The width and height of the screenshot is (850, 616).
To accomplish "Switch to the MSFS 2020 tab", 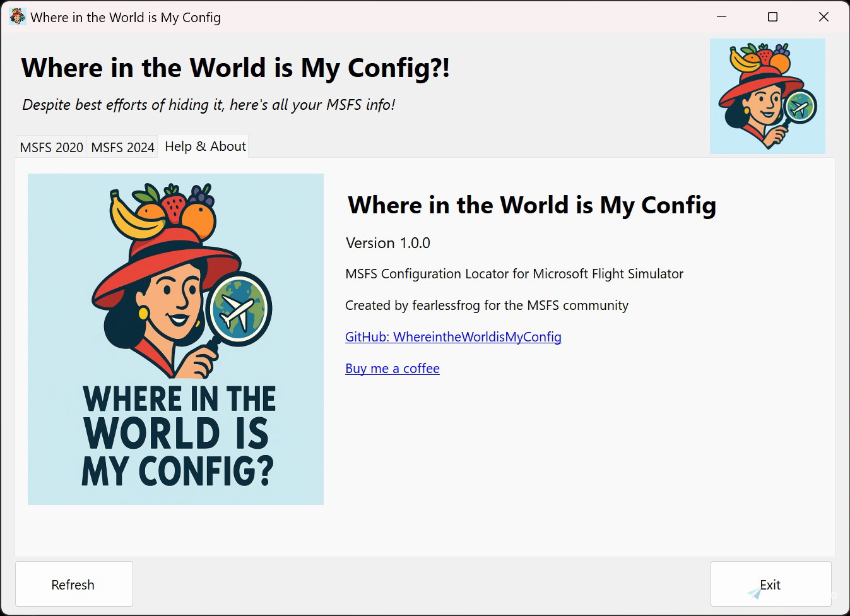I will pos(51,146).
